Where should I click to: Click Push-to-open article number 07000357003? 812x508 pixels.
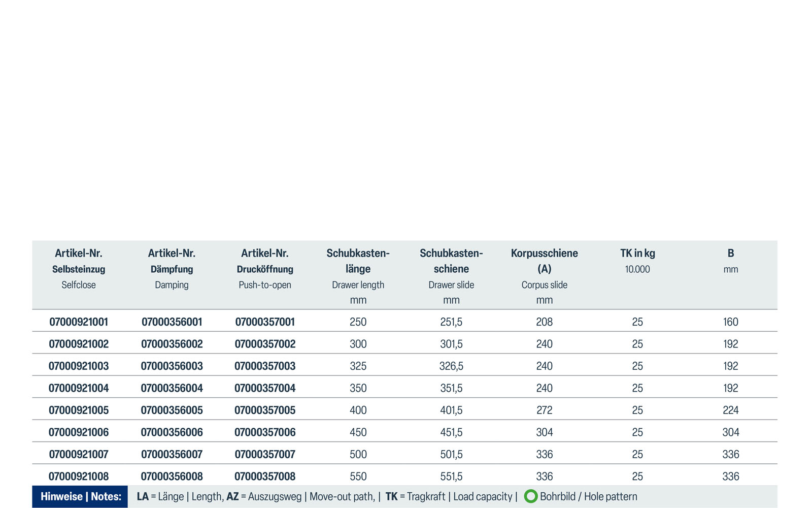click(x=265, y=366)
